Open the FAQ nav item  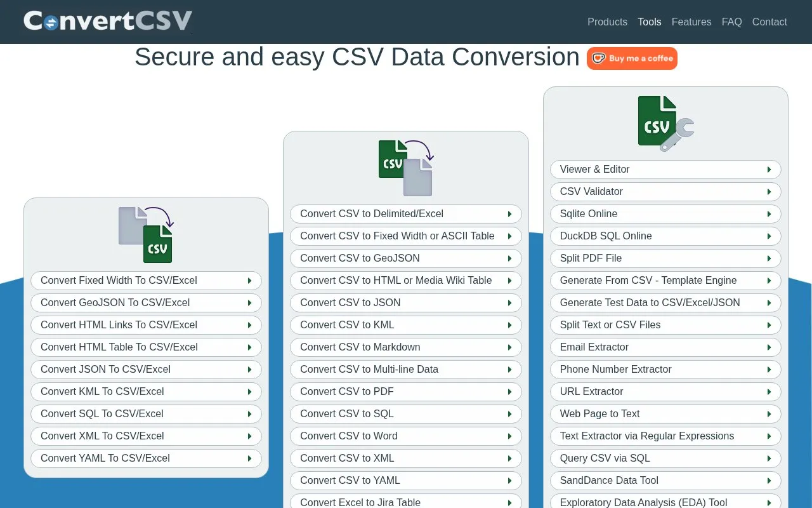pyautogui.click(x=732, y=22)
